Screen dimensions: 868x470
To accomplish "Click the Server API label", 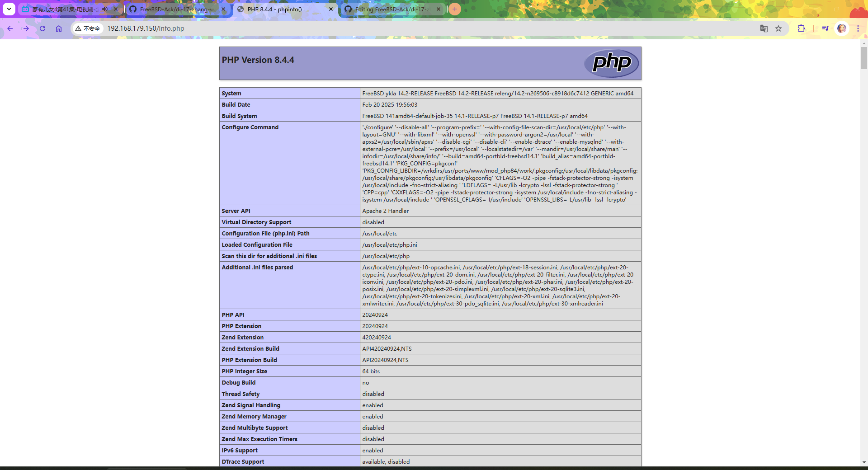I will [236, 211].
